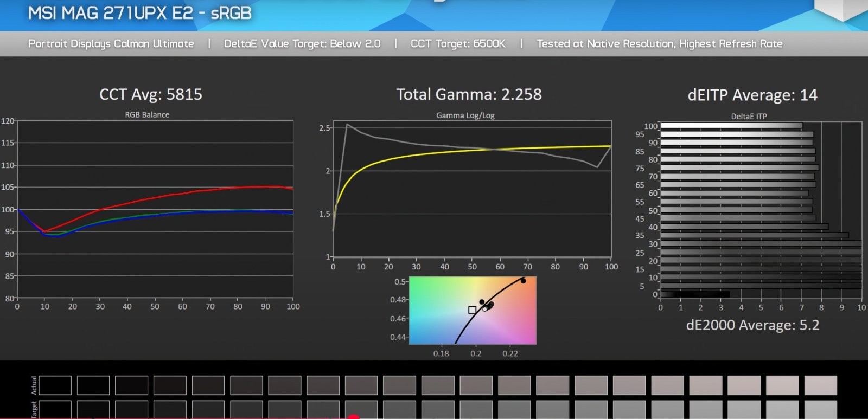Click "Tested at Native Resolution, Highest Refresh Rate"
Screen dimensions: 868x419
click(x=660, y=44)
